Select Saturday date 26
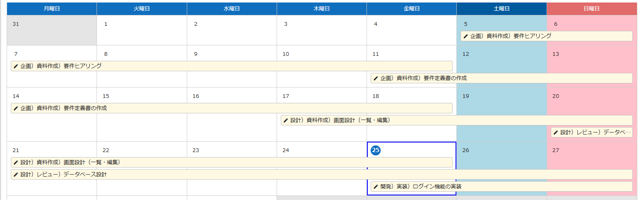644x200 pixels. (x=466, y=150)
